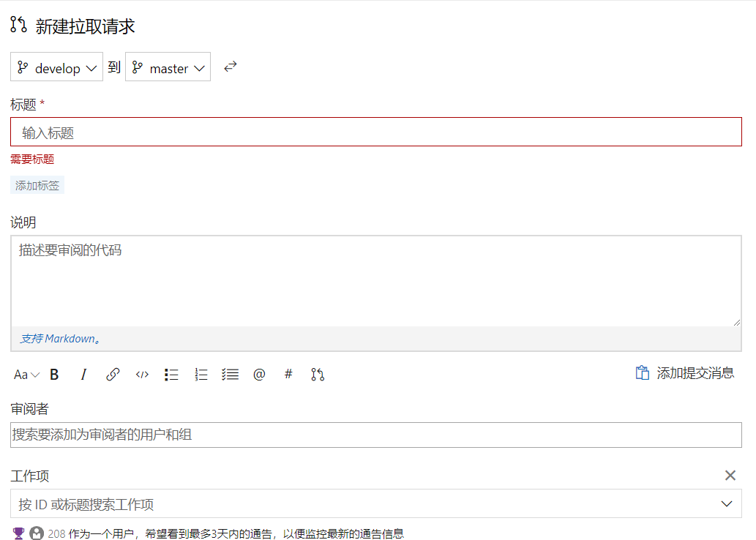The width and height of the screenshot is (756, 540).
Task: Apply bold formatting in the description toolbar
Action: 54,374
